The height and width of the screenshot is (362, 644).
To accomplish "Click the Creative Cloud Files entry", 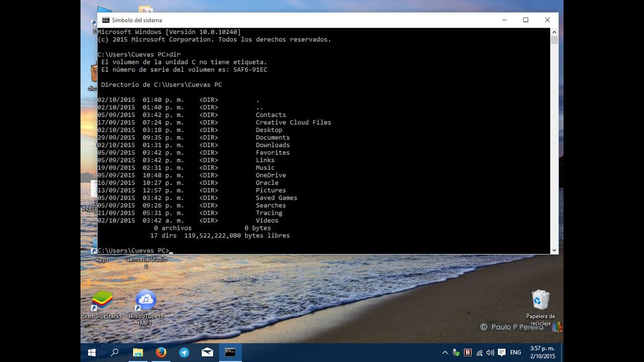I will point(293,123).
